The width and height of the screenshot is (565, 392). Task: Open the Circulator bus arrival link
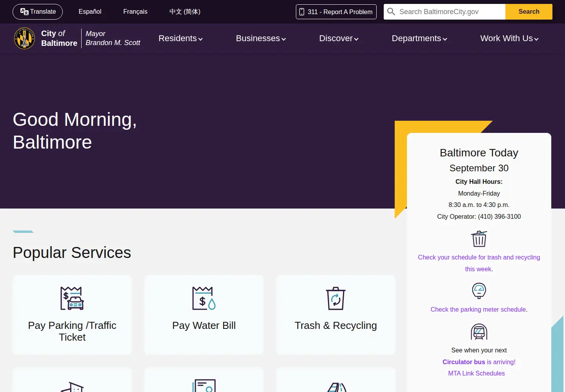479,362
